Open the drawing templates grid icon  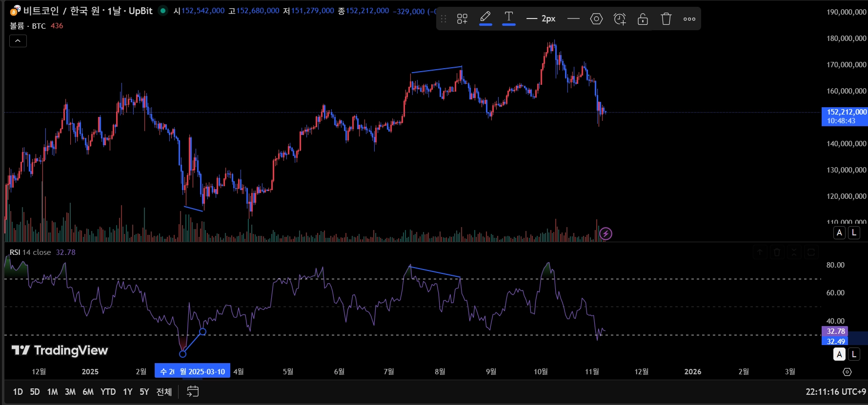pyautogui.click(x=462, y=19)
